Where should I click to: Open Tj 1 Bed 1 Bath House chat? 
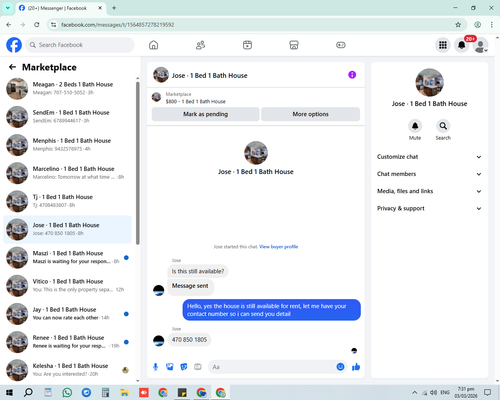point(67,201)
